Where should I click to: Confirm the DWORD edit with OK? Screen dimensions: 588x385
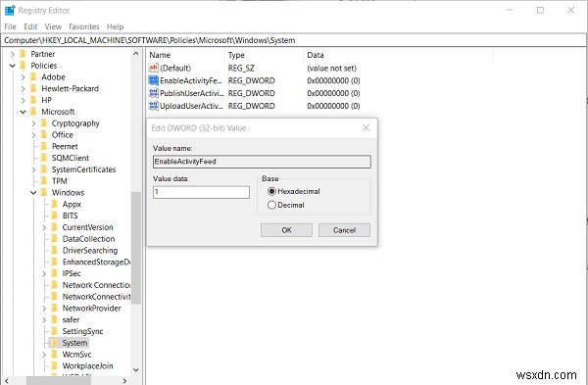286,230
